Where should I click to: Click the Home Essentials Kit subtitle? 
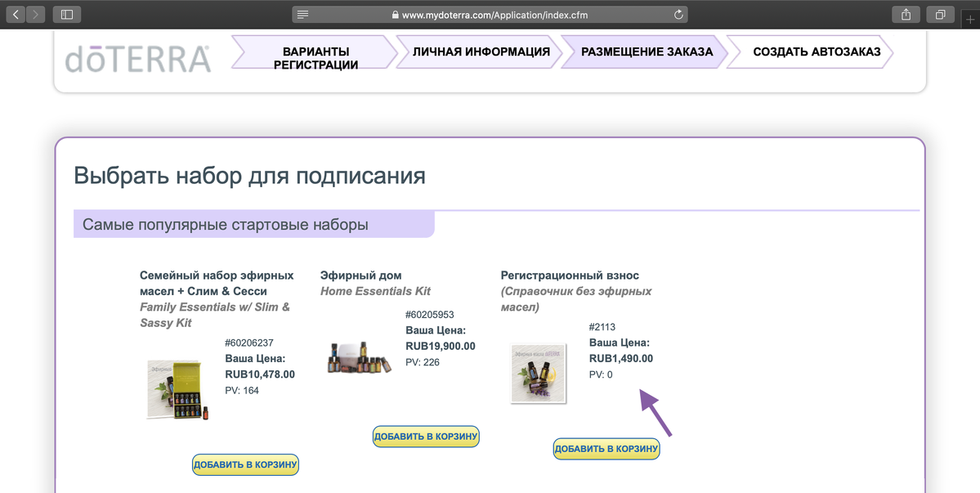point(376,291)
